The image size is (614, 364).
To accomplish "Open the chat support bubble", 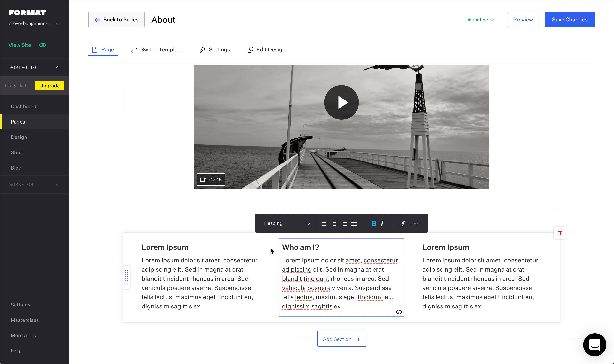I will point(594,344).
